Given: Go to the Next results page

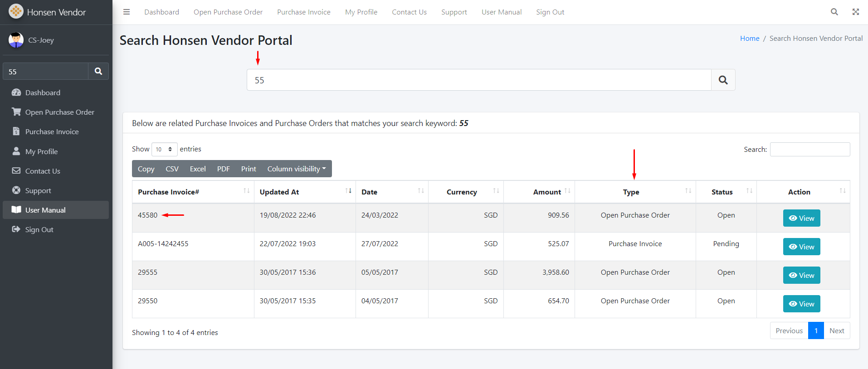Looking at the screenshot, I should pyautogui.click(x=836, y=330).
